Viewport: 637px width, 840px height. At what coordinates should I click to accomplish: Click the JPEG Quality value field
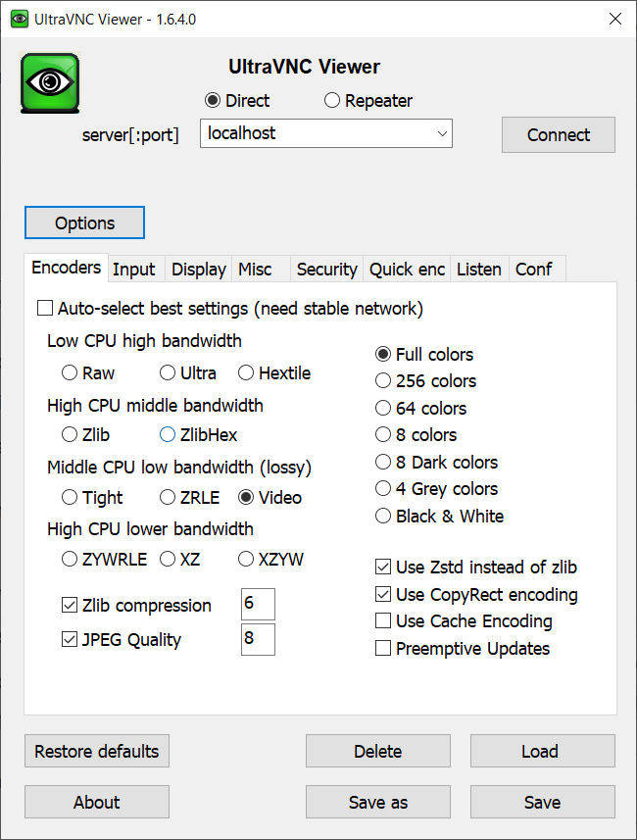(258, 639)
